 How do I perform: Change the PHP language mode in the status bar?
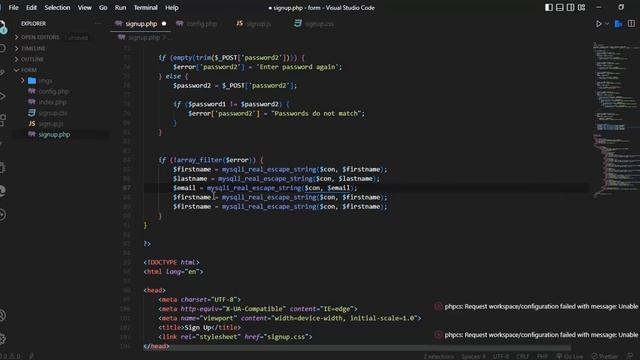tap(542, 356)
